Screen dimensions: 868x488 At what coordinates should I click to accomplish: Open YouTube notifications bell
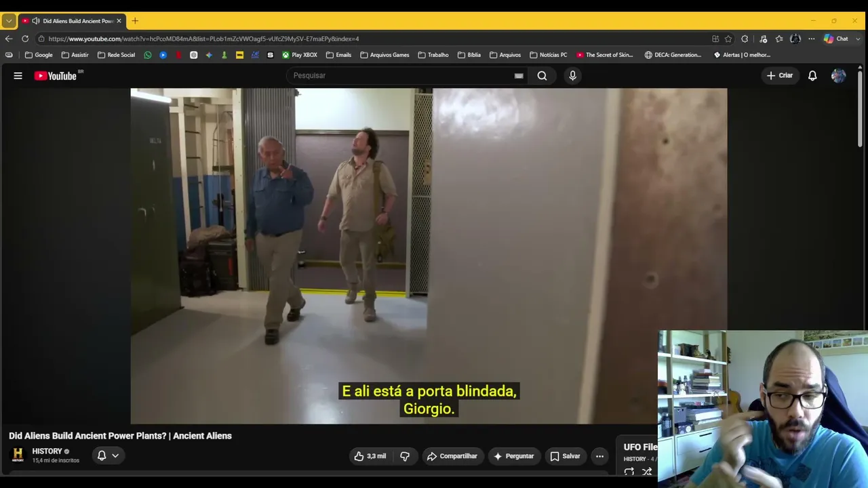pos(812,76)
